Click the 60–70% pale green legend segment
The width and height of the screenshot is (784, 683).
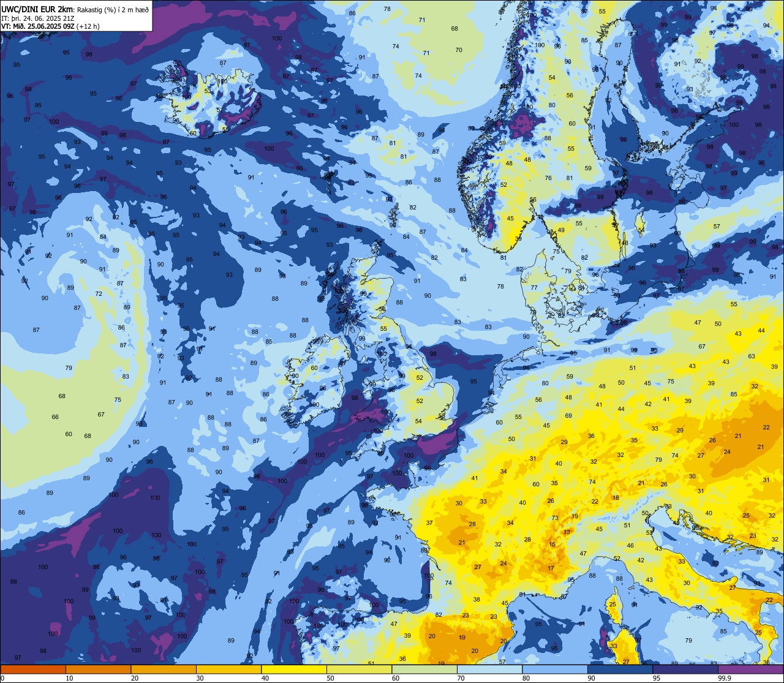tap(424, 670)
